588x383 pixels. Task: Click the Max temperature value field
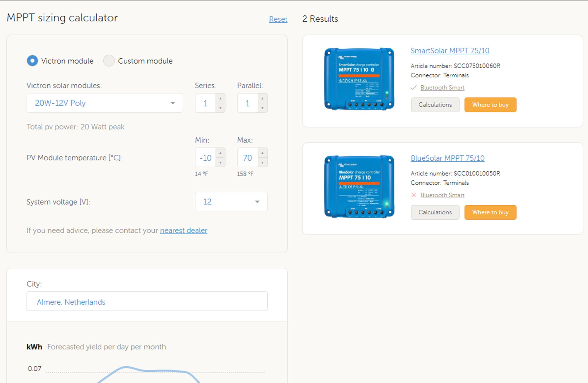(248, 158)
